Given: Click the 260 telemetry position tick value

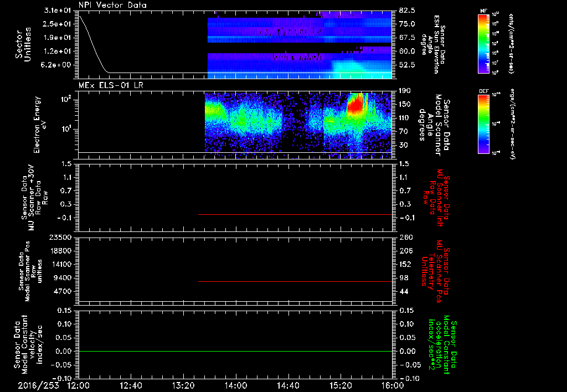Looking at the screenshot, I should (405, 237).
